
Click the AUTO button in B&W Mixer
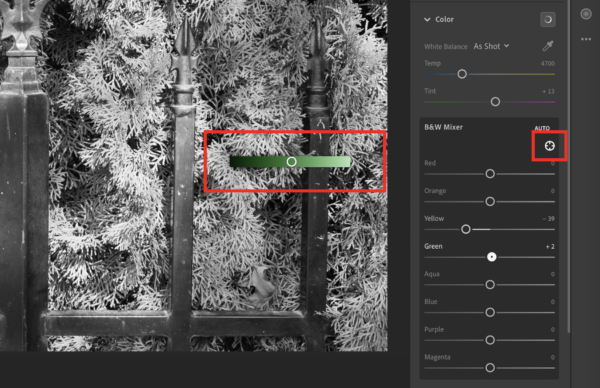tap(542, 128)
